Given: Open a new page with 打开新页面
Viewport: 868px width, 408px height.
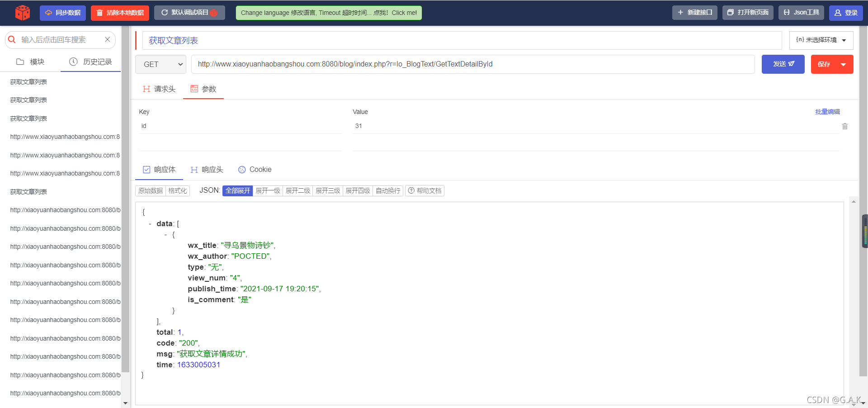Looking at the screenshot, I should (x=748, y=13).
